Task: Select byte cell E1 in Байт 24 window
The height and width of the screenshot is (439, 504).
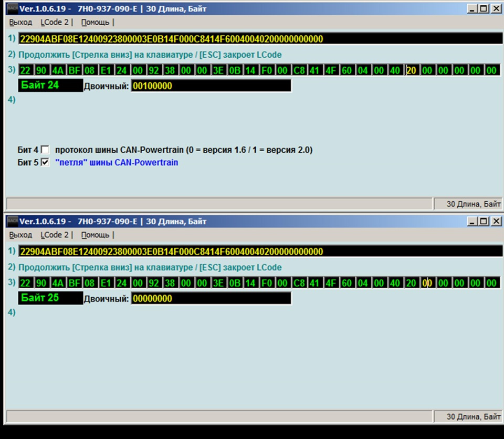Action: (x=106, y=70)
